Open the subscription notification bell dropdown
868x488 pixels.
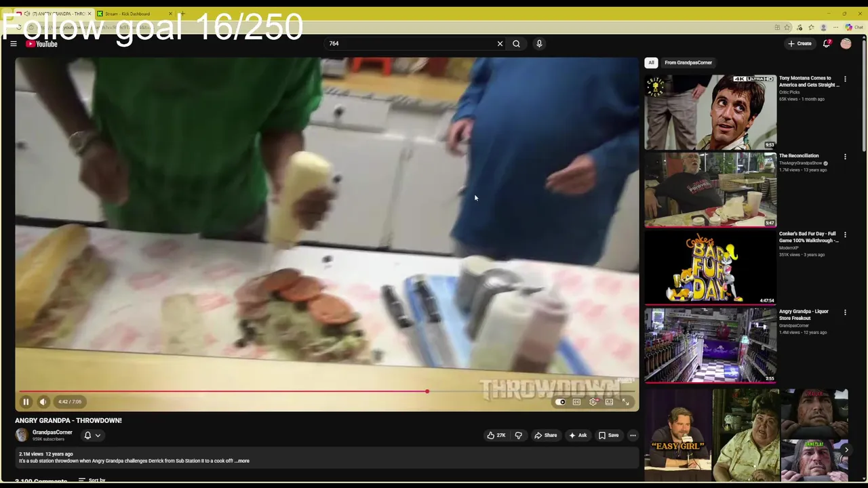click(92, 435)
